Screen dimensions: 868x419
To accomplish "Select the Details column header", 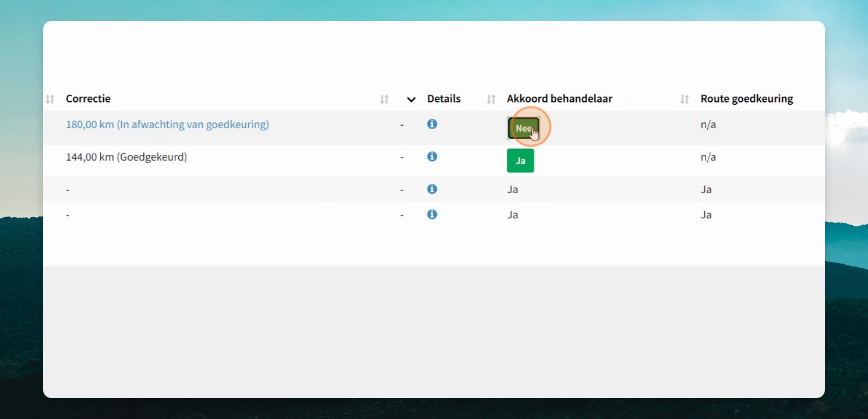I will 444,99.
